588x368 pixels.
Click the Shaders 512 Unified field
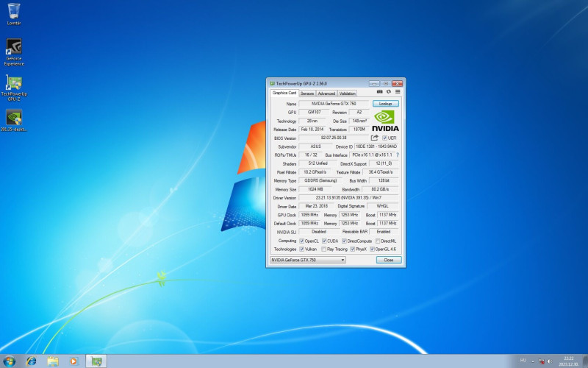(x=318, y=163)
